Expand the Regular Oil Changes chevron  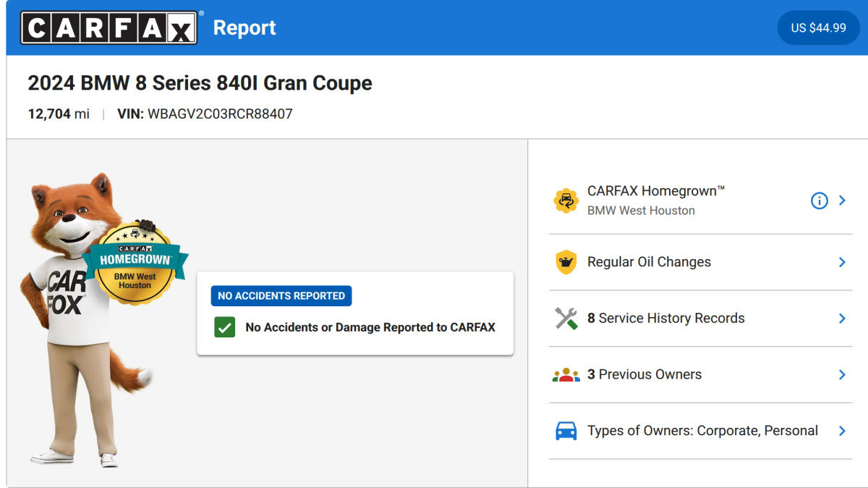click(842, 262)
